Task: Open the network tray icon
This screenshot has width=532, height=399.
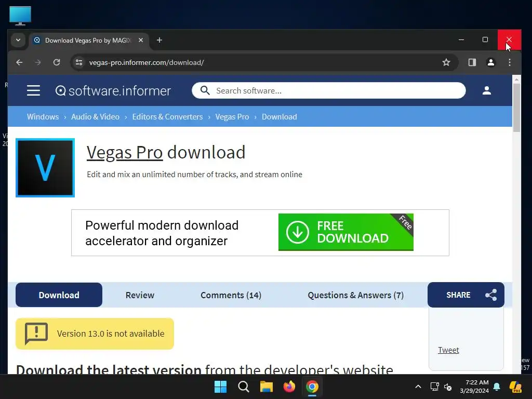Action: pos(435,387)
